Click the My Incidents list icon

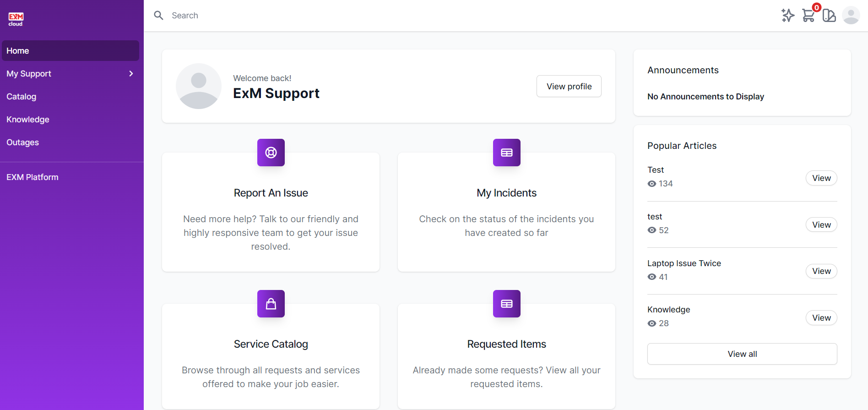pos(507,153)
